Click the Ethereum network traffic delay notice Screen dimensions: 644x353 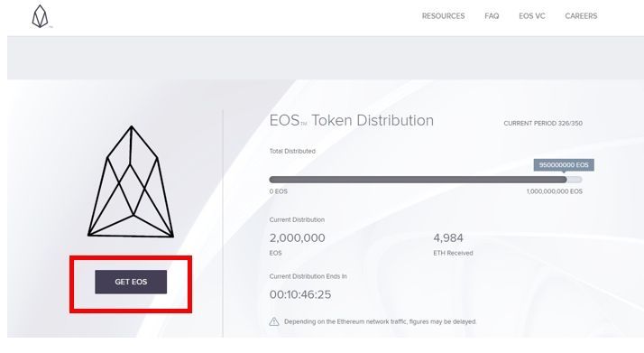pos(380,321)
